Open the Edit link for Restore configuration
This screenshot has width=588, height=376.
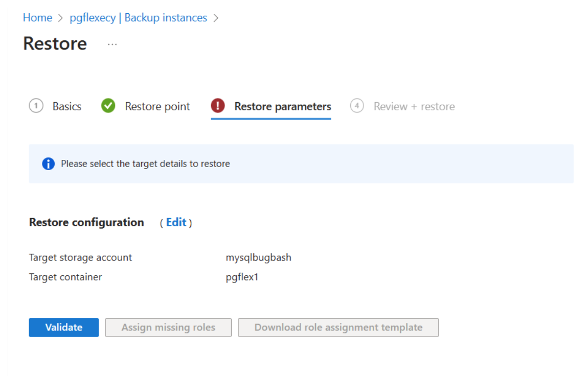176,222
